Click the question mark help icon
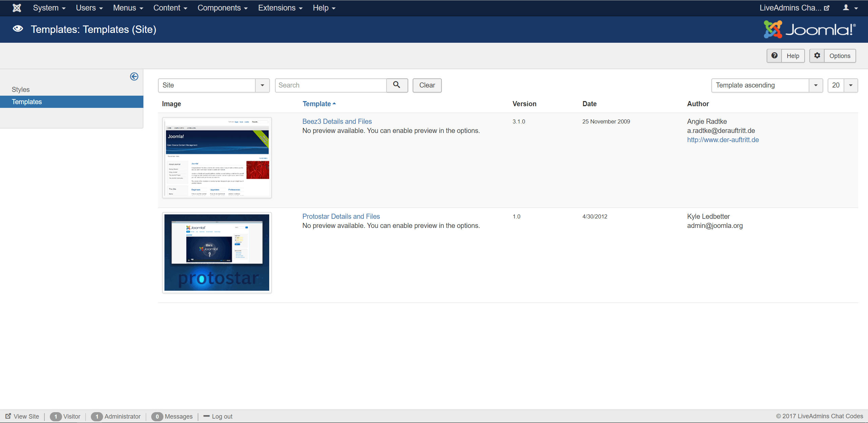The height and width of the screenshot is (423, 868). [x=774, y=56]
